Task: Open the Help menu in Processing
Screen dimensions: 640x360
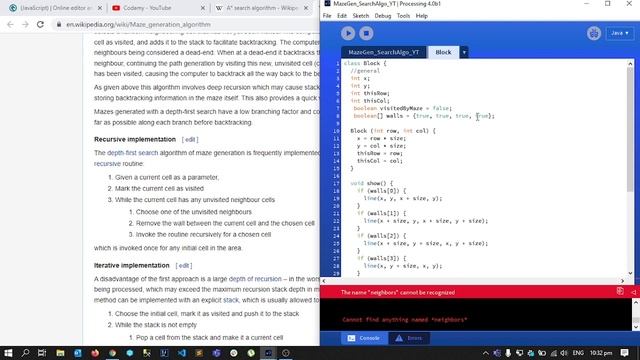Action: [422, 16]
